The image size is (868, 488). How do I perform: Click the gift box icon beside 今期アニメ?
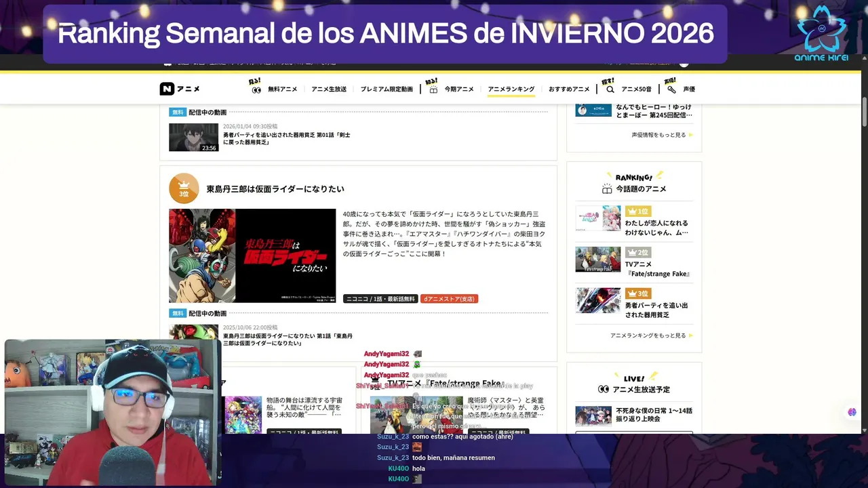(433, 89)
